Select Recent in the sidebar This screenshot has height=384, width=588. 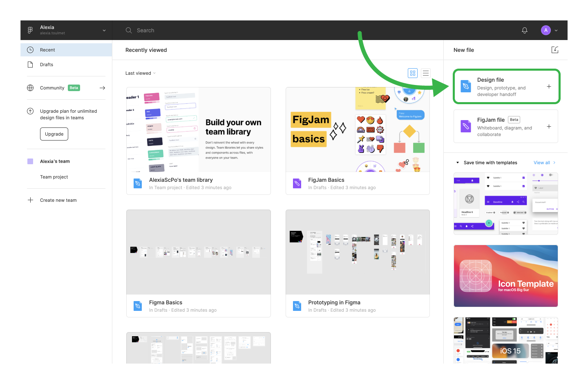click(48, 49)
